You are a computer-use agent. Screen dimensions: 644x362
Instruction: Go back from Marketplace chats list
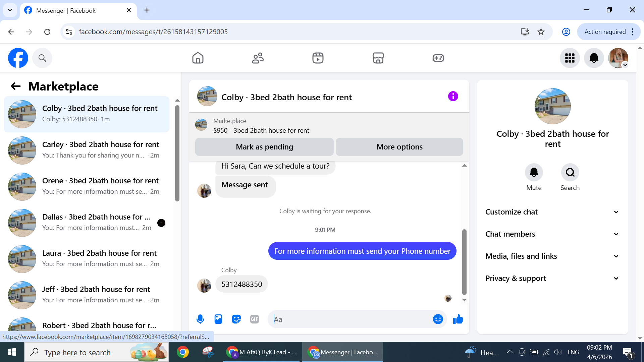(x=16, y=86)
